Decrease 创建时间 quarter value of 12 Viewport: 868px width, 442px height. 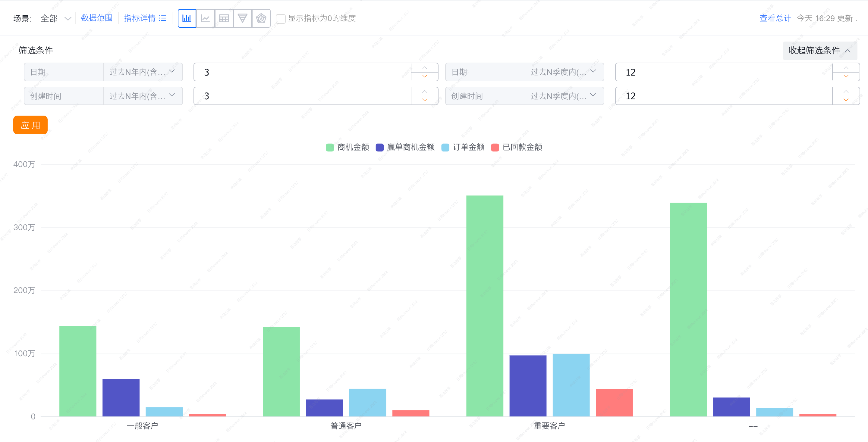[x=846, y=100]
